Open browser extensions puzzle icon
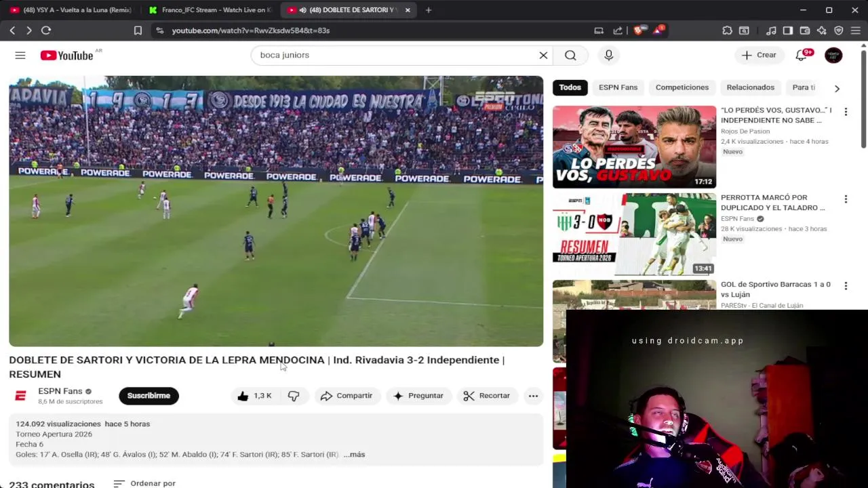The width and height of the screenshot is (868, 488). tap(727, 30)
